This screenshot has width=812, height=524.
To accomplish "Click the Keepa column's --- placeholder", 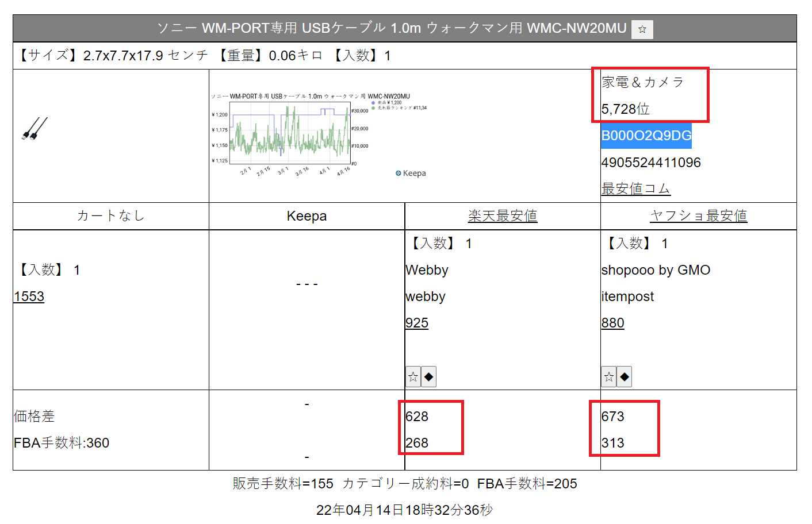I will [307, 284].
